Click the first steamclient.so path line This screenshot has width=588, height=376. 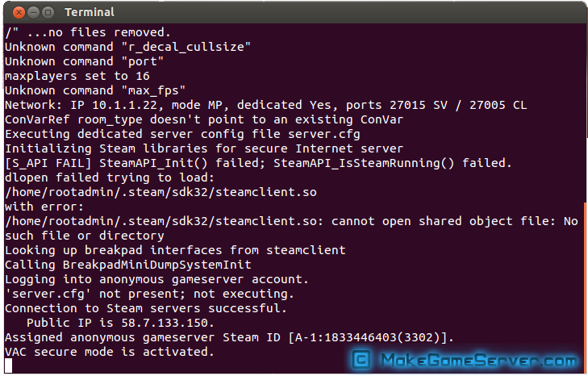point(161,193)
